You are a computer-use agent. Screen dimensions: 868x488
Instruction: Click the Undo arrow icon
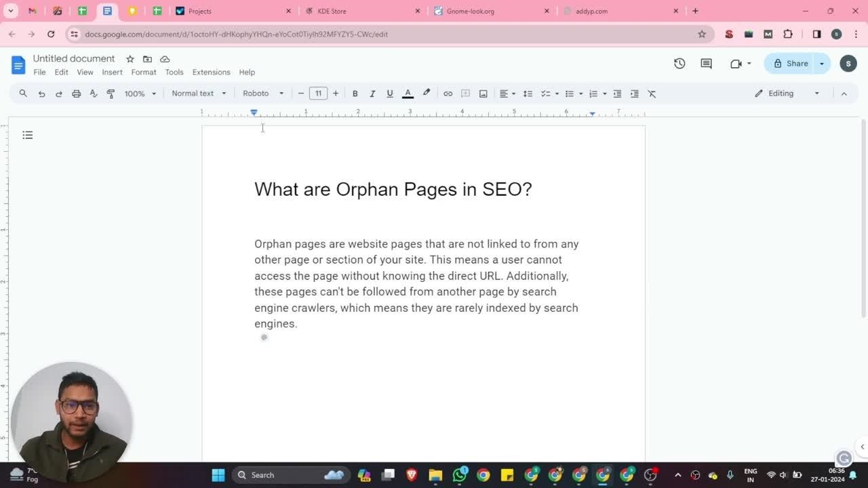click(41, 94)
